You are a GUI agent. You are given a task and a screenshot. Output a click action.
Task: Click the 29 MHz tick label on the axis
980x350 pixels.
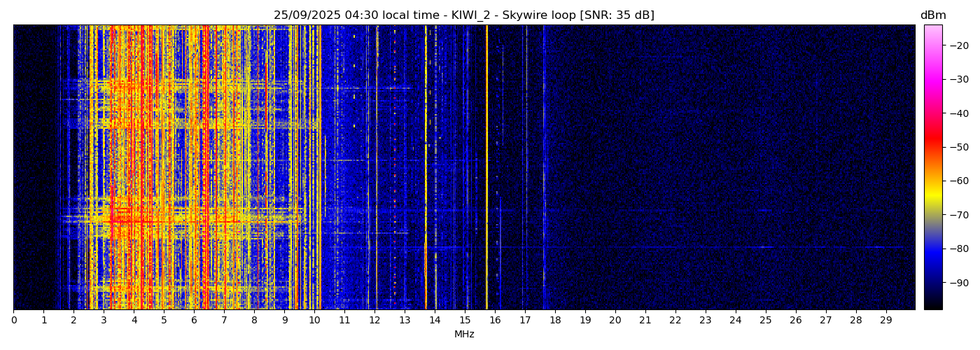click(885, 321)
